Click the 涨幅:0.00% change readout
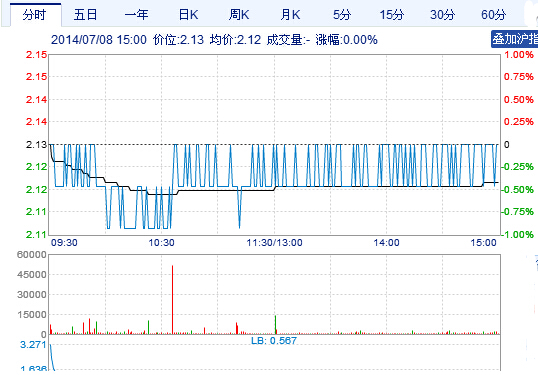The width and height of the screenshot is (538, 375). coord(347,40)
